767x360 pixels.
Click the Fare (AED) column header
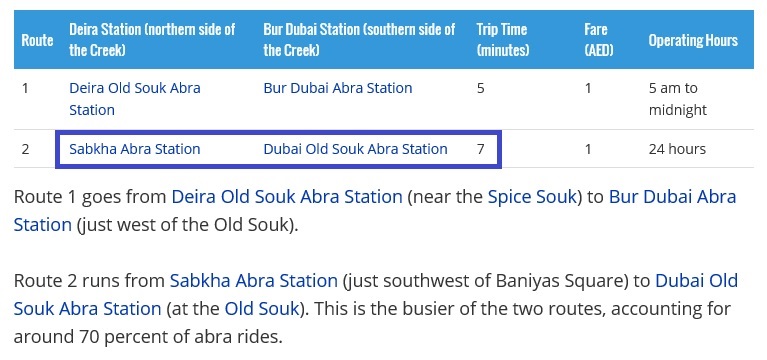click(x=599, y=40)
